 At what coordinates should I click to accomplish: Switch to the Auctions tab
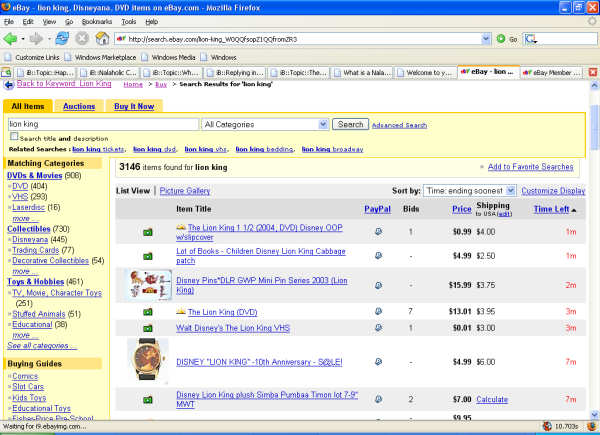point(79,106)
